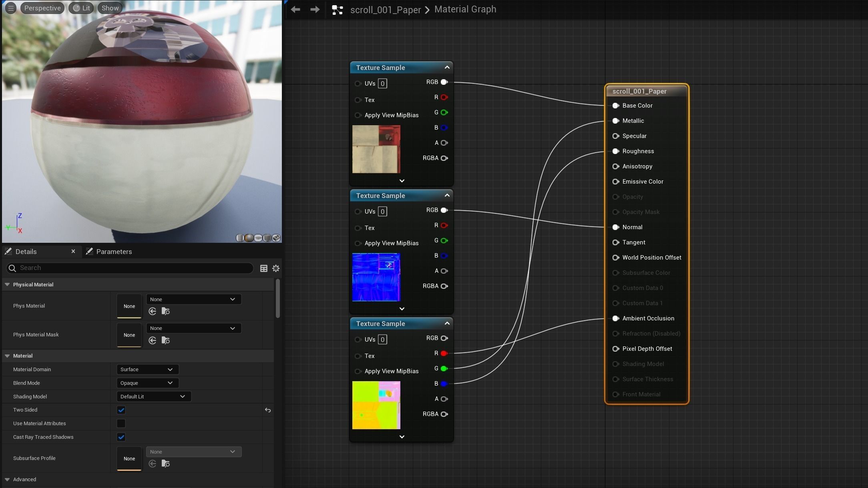Browse to Phys Material asset in Content Browser
Image resolution: width=868 pixels, height=488 pixels.
coord(165,311)
